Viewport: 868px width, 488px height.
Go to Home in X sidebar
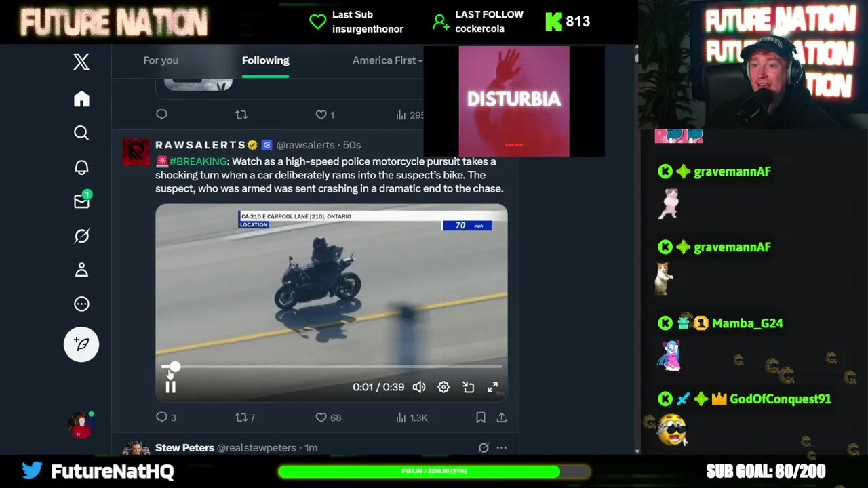tap(81, 99)
